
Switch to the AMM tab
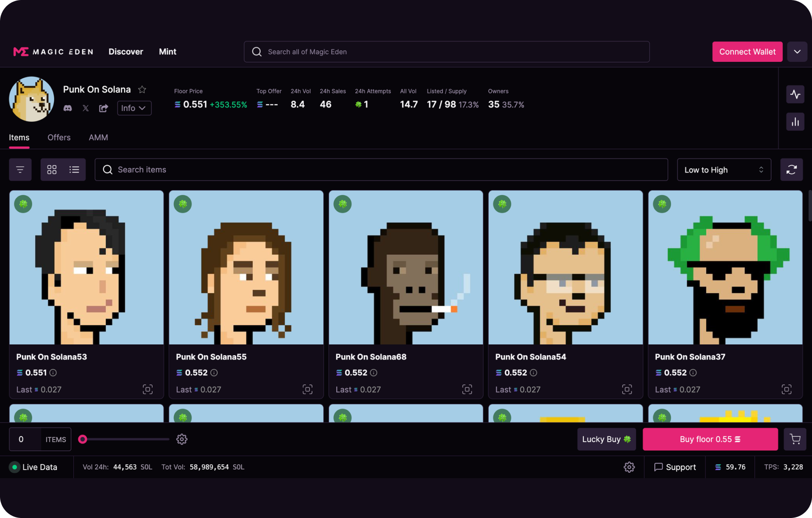pos(99,137)
